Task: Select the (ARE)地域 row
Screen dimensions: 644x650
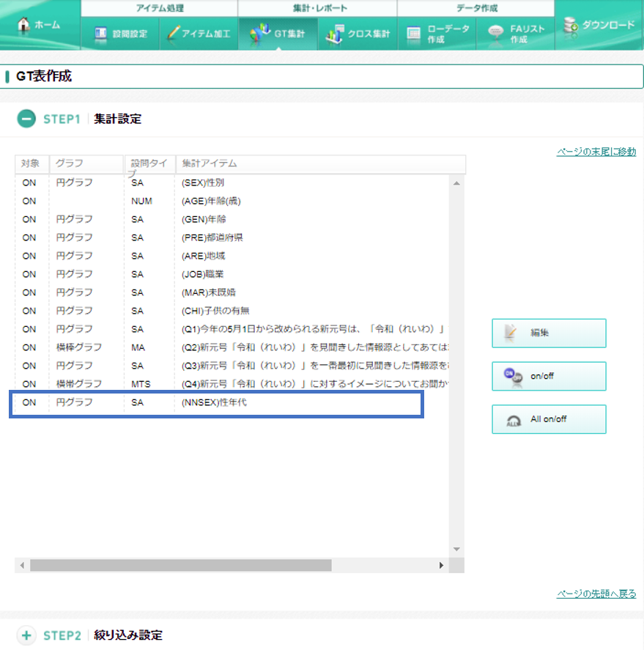Action: pyautogui.click(x=232, y=256)
